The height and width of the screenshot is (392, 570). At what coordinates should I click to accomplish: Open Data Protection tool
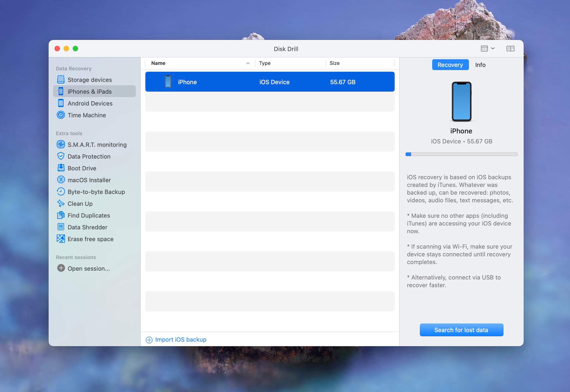(x=94, y=156)
